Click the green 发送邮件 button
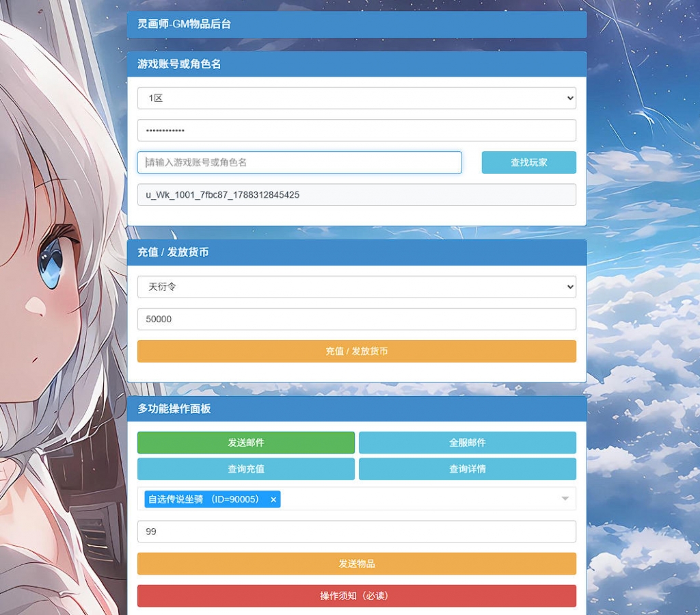The image size is (700, 615). pyautogui.click(x=246, y=443)
